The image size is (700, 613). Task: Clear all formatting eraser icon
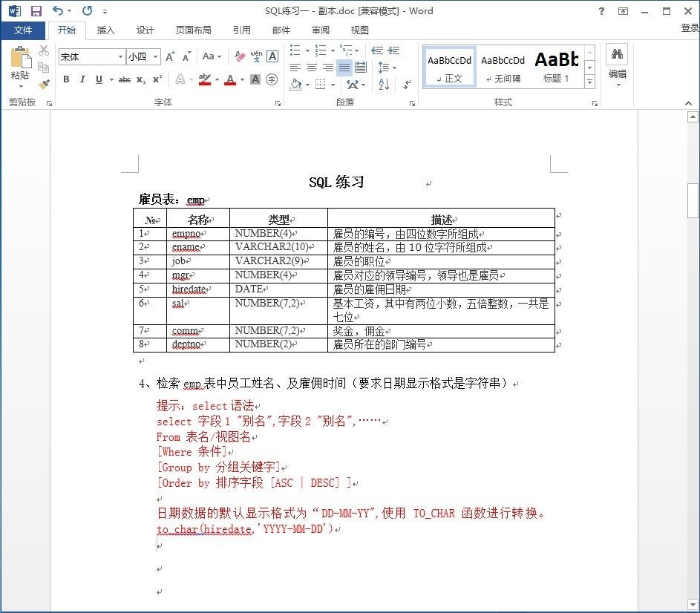point(240,56)
